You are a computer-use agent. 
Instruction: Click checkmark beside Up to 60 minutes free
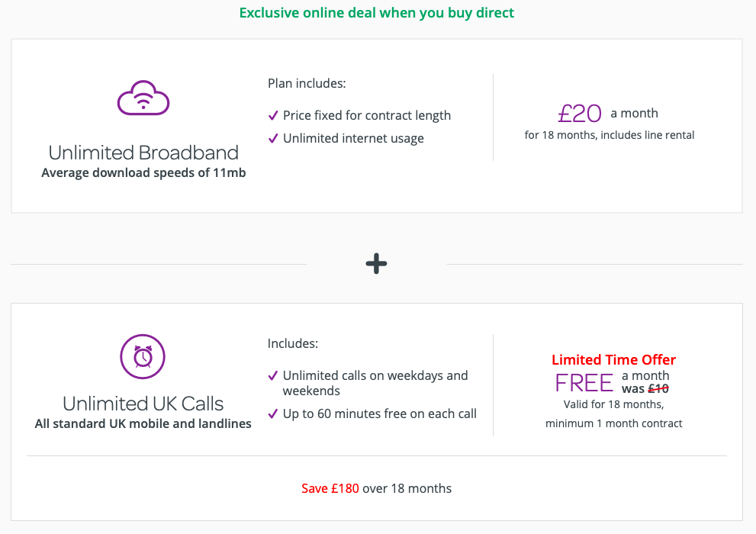point(273,414)
